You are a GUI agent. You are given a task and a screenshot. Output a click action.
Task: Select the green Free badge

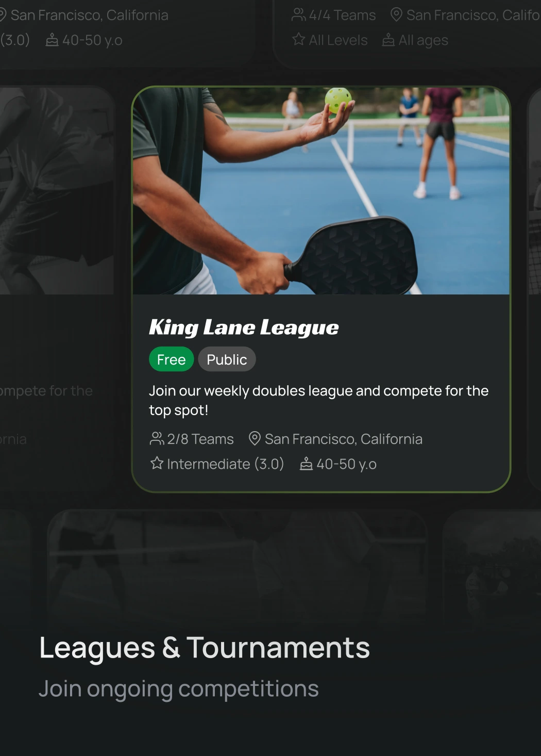(171, 359)
